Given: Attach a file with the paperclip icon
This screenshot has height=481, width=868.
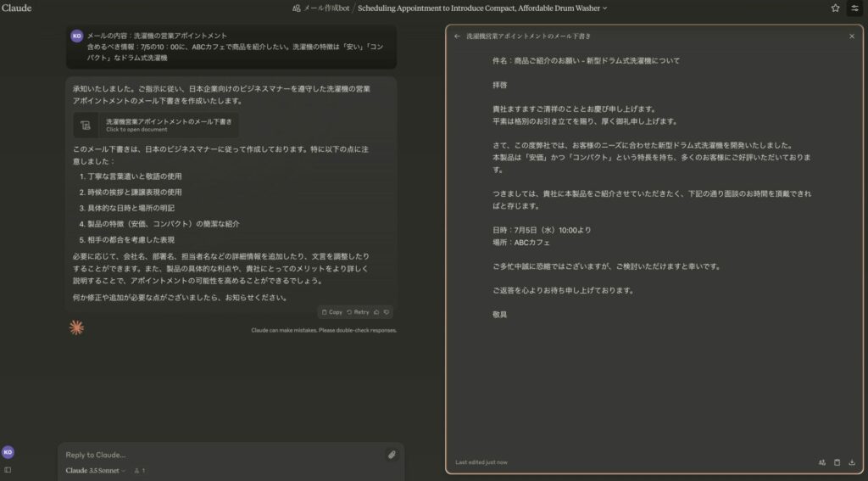Looking at the screenshot, I should [x=392, y=455].
